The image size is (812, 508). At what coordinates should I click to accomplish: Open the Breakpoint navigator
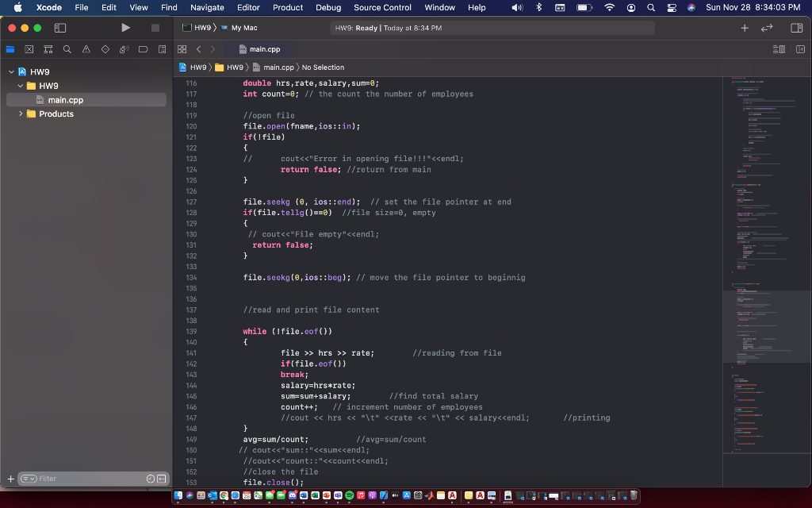(x=143, y=49)
